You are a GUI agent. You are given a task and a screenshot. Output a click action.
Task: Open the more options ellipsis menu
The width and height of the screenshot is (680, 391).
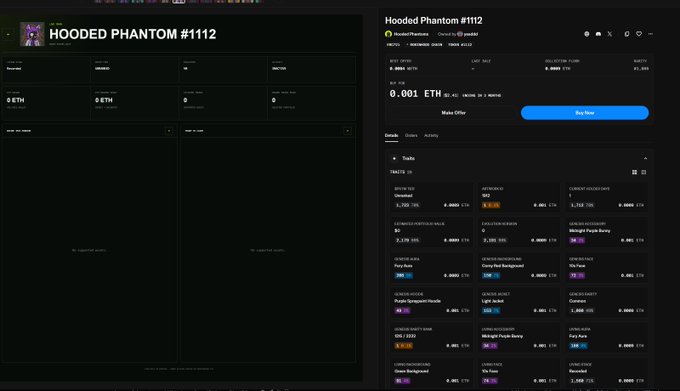click(651, 34)
